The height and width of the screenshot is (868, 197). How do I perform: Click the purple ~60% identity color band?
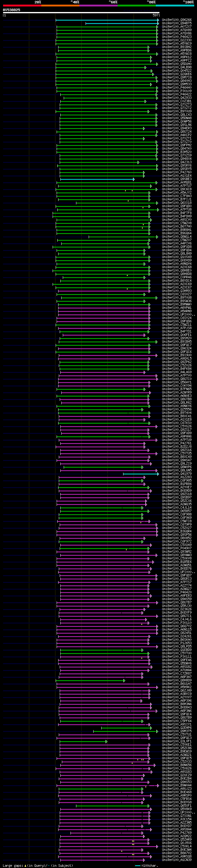tap(98, 6)
